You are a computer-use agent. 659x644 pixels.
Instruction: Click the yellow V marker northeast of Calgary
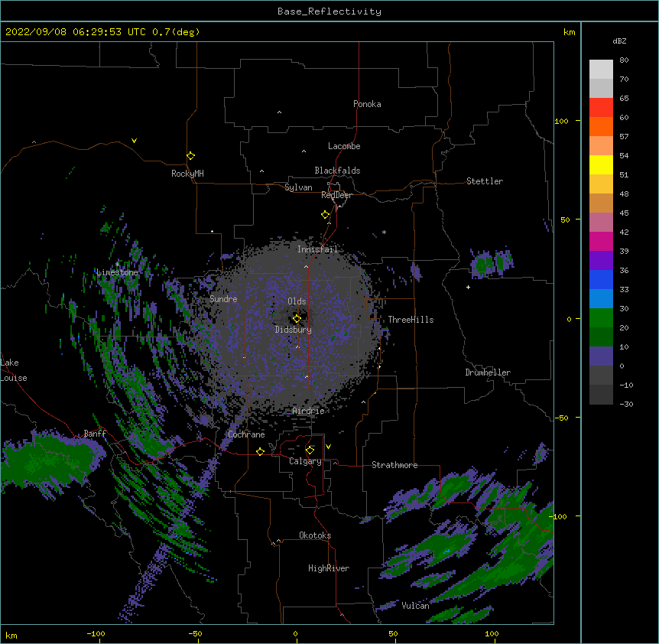pyautogui.click(x=328, y=447)
